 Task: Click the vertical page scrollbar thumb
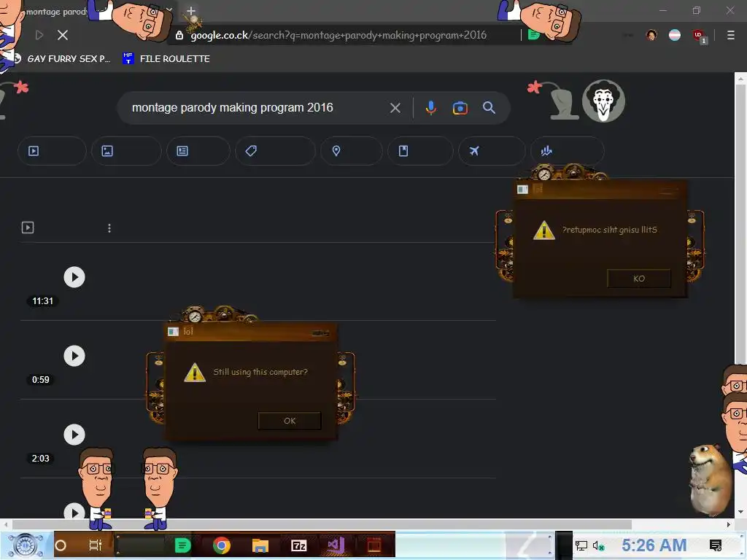(x=740, y=224)
